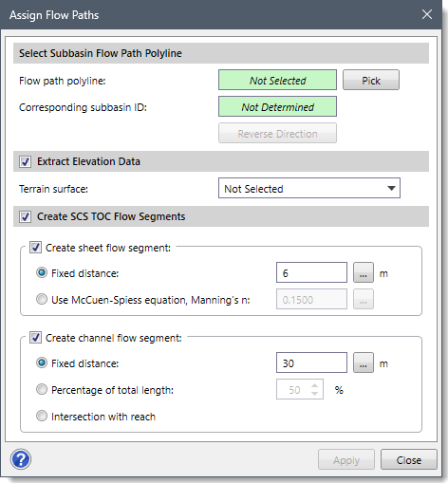Uncheck Create channel flow segment
Image resolution: width=448 pixels, height=483 pixels.
point(35,338)
